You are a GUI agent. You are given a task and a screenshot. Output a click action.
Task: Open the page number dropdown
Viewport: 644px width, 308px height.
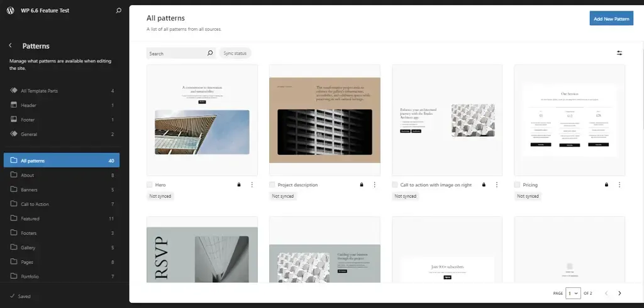tap(573, 293)
